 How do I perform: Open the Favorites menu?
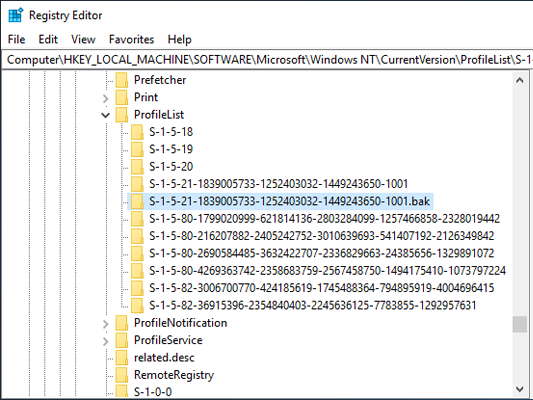(131, 39)
